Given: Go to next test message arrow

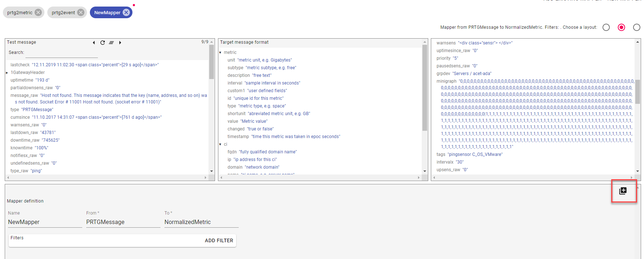Looking at the screenshot, I should point(120,43).
